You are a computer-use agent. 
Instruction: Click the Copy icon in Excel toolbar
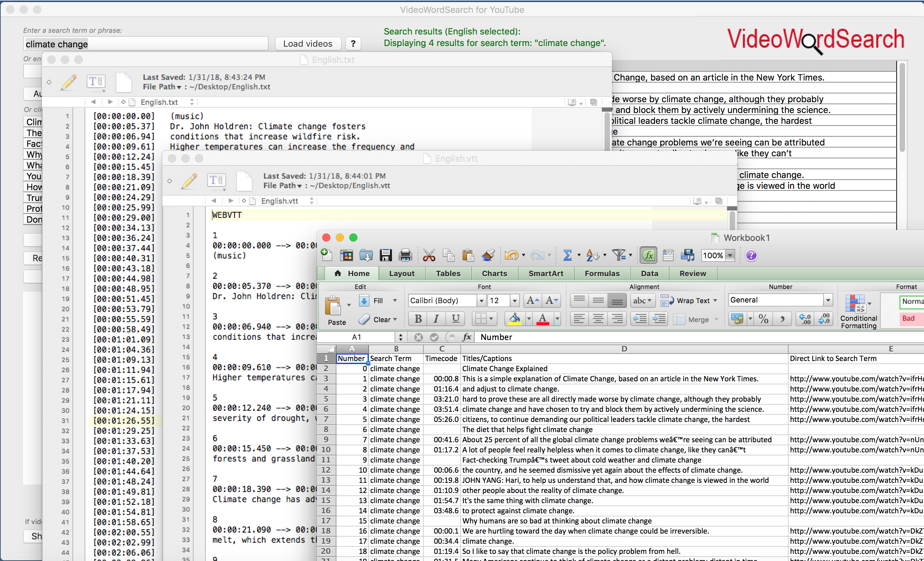click(448, 255)
